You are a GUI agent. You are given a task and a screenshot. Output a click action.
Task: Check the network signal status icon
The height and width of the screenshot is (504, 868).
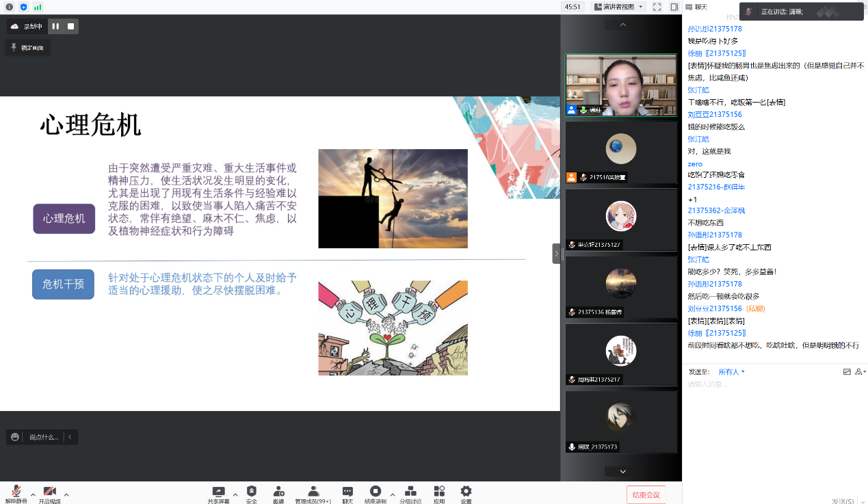38,7
